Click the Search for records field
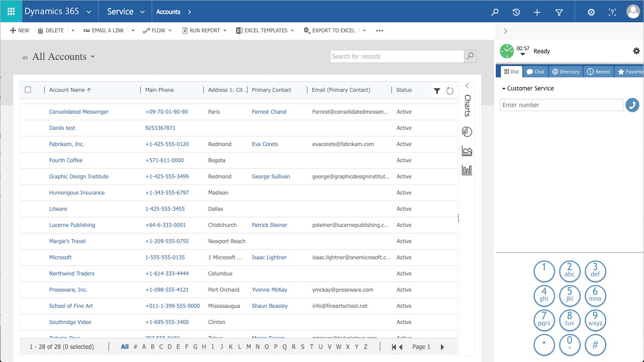 pos(397,56)
